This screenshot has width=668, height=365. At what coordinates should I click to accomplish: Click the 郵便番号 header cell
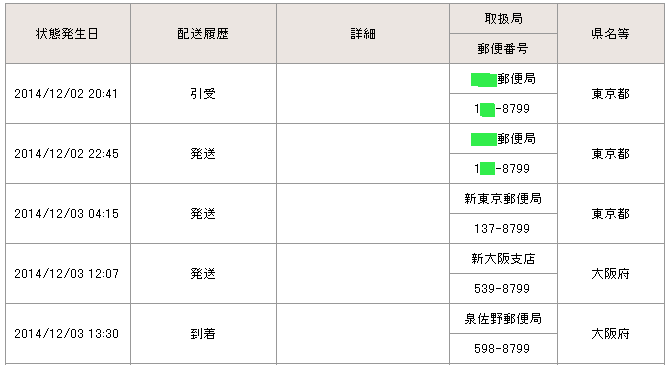503,49
